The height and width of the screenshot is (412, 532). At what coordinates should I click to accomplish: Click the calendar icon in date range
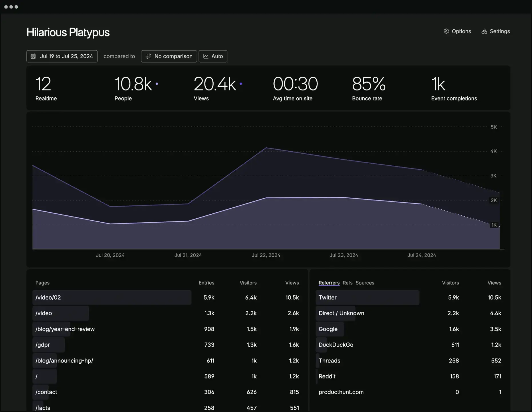(33, 56)
